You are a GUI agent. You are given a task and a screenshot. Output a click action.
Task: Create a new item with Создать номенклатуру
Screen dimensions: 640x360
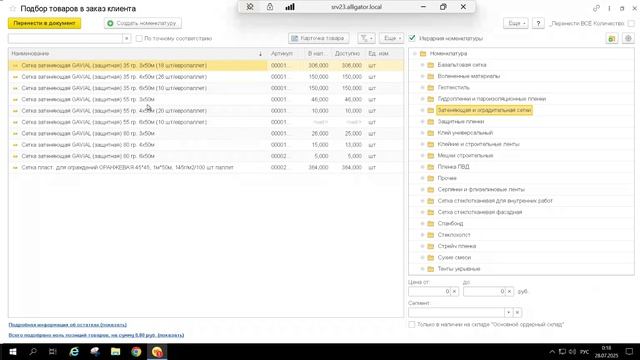(143, 24)
